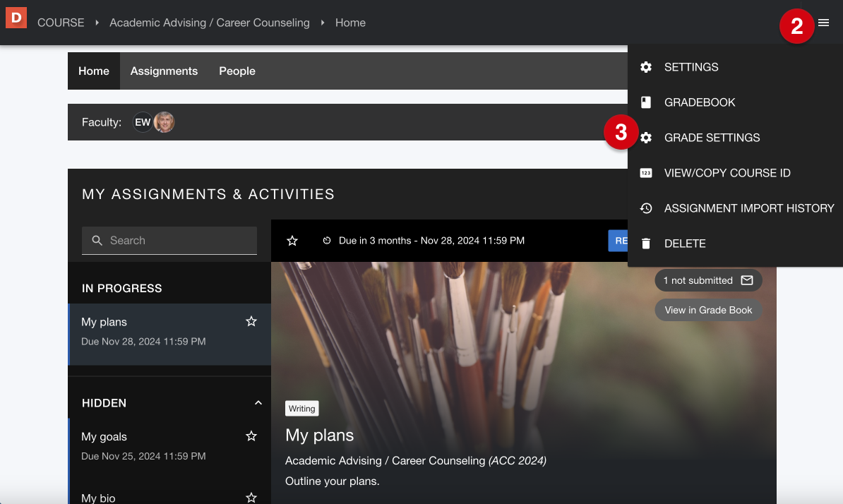Screen dimensions: 843x504
Task: Click the COURSE breadcrumb link
Action: 61,23
